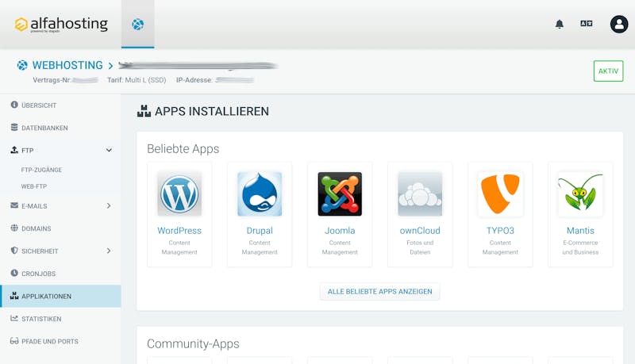Click the WEBHOSTING breadcrumb link
The height and width of the screenshot is (364, 635).
click(67, 65)
